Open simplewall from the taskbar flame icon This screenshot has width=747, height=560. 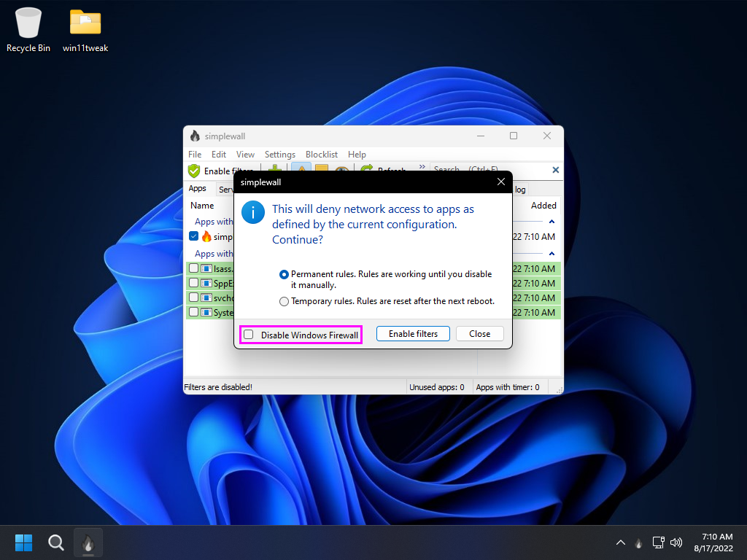[88, 542]
